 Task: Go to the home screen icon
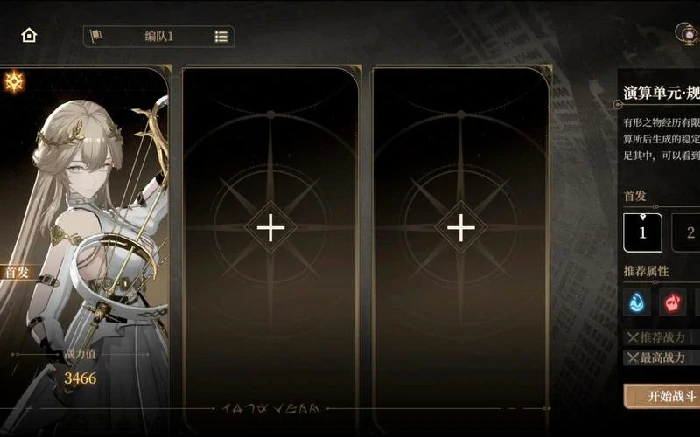pyautogui.click(x=29, y=35)
